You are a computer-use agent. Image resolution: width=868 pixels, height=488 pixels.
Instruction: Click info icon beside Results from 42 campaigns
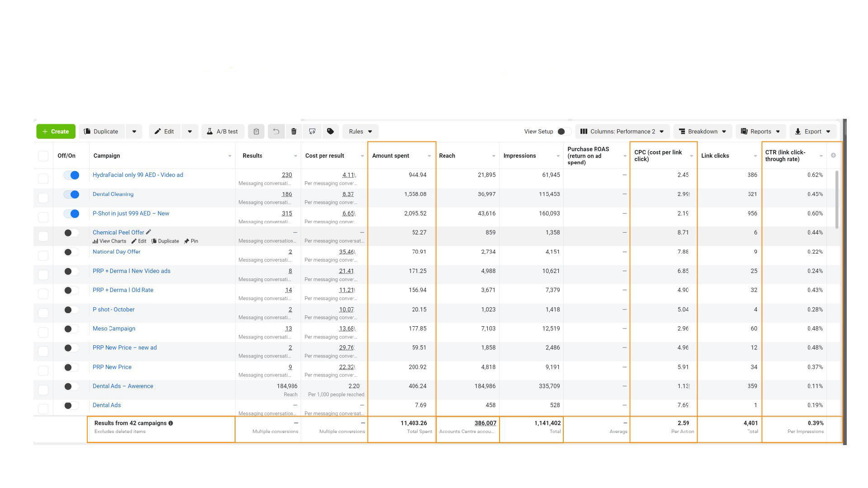(x=171, y=423)
